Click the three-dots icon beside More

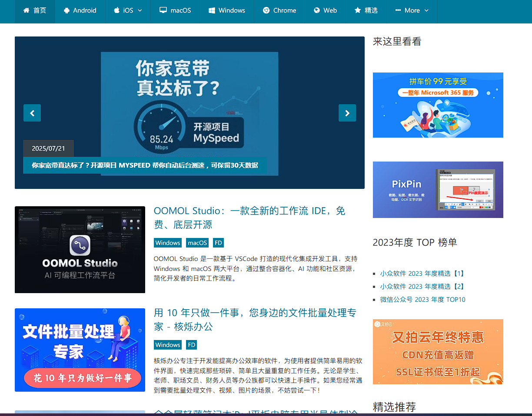pos(398,10)
